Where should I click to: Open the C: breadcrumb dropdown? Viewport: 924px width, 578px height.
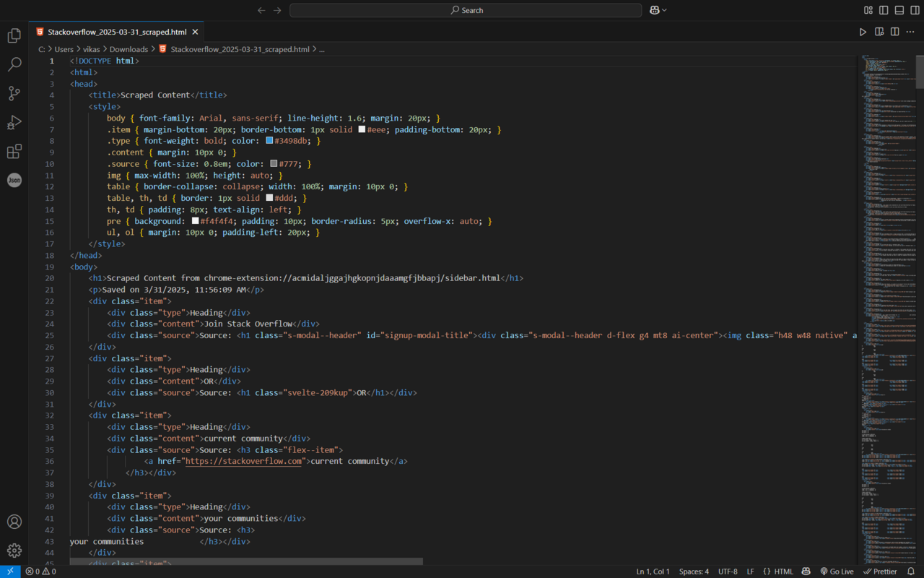point(41,49)
